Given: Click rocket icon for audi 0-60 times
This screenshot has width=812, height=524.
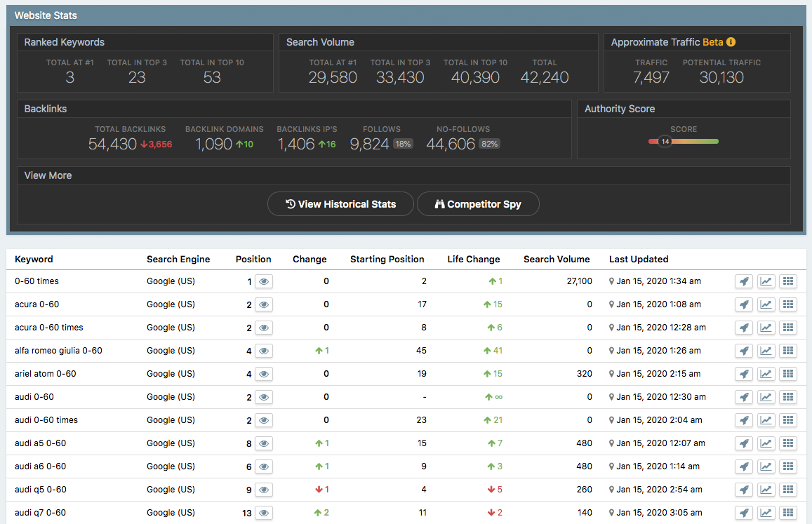Looking at the screenshot, I should click(744, 420).
